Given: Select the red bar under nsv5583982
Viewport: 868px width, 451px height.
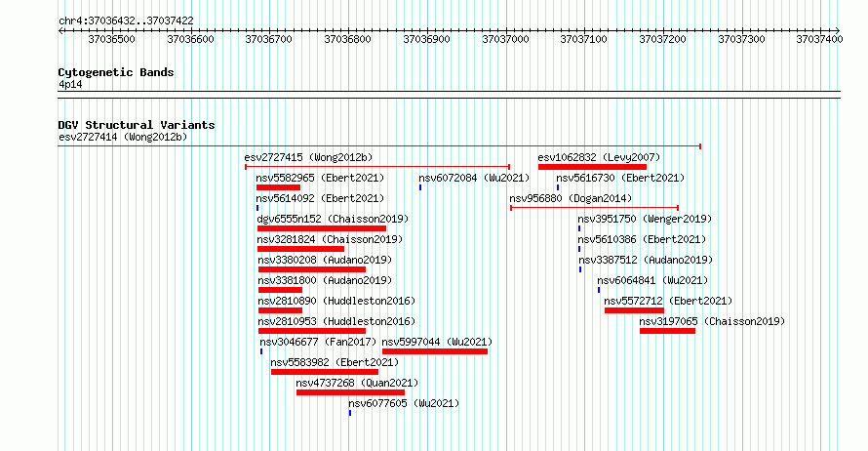Looking at the screenshot, I should point(325,372).
